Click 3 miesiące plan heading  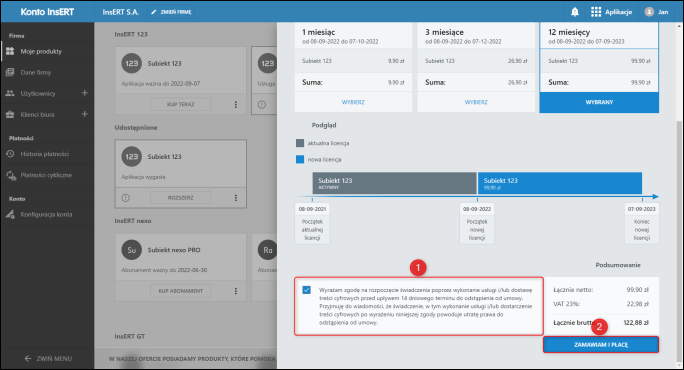coord(444,32)
